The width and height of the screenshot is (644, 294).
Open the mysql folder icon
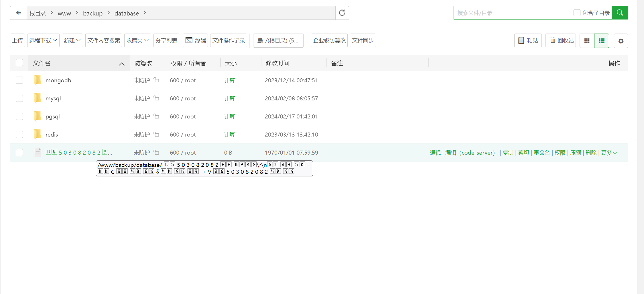click(x=38, y=98)
